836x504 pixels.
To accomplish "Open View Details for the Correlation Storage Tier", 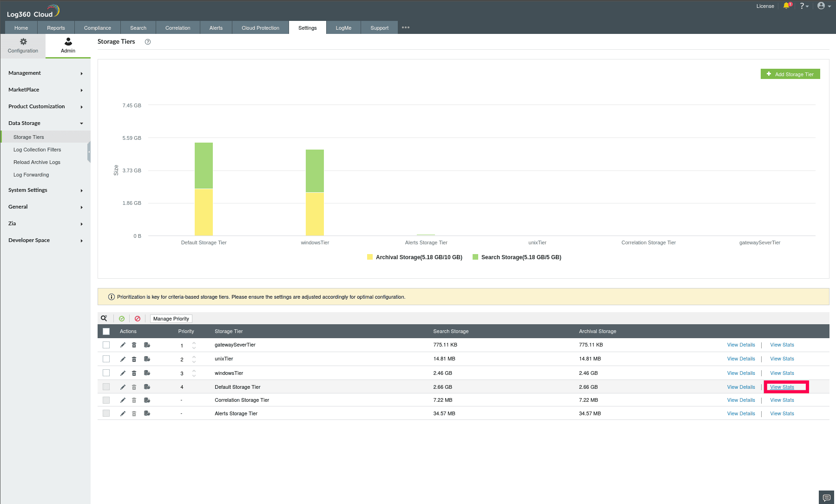I will [741, 400].
